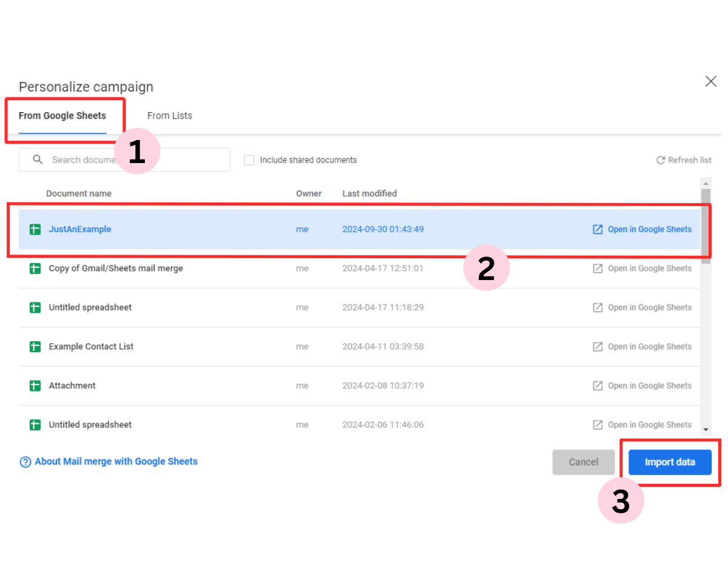728x582 pixels.
Task: Enable Include shared documents checkbox
Action: [249, 160]
